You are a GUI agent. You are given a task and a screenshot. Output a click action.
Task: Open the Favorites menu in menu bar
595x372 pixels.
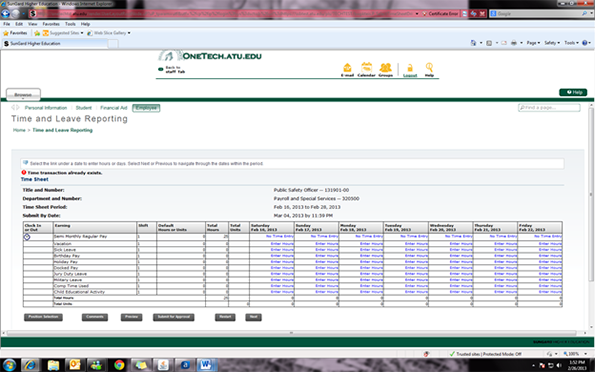click(x=51, y=24)
